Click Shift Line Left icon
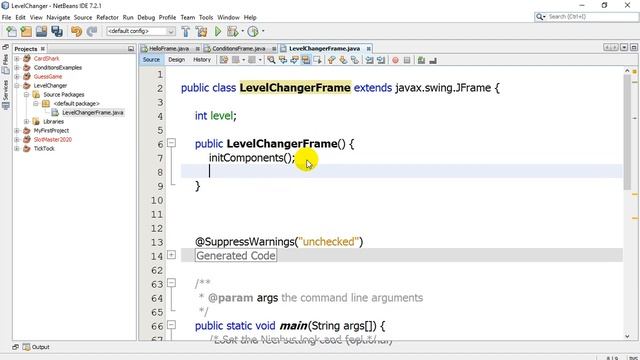 [369, 60]
